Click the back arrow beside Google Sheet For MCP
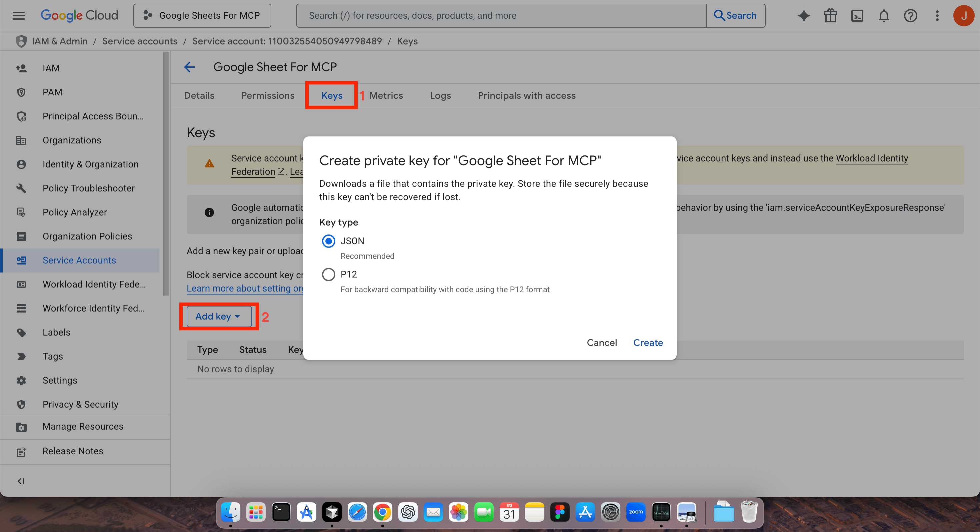This screenshot has height=532, width=980. pyautogui.click(x=189, y=67)
